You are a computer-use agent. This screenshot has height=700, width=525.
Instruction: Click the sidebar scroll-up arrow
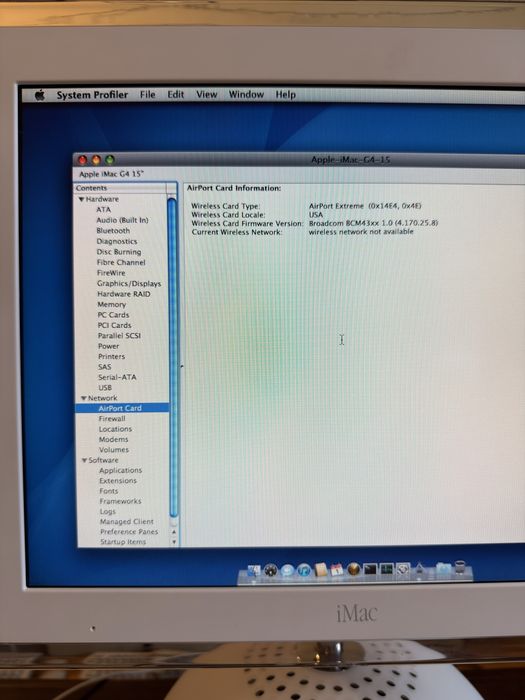pyautogui.click(x=174, y=532)
